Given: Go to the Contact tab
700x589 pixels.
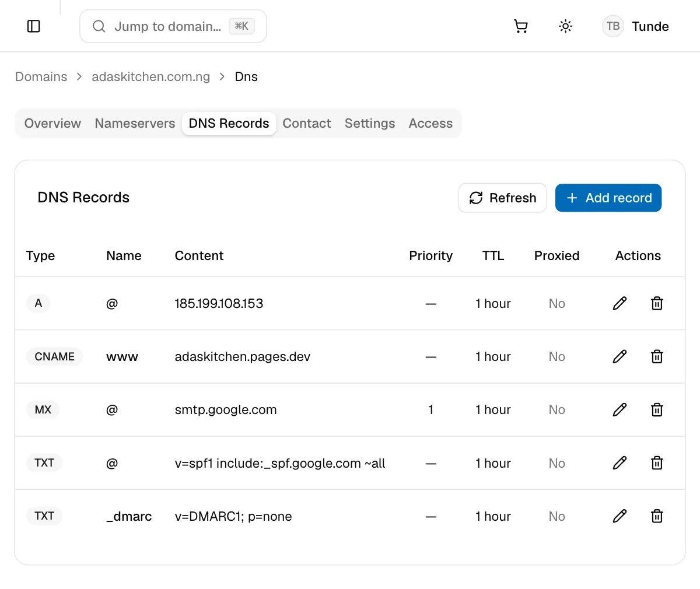Looking at the screenshot, I should click(x=307, y=123).
